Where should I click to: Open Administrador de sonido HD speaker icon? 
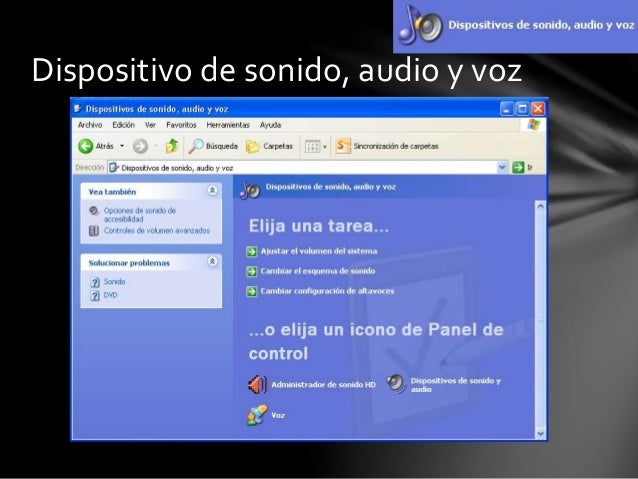pos(257,385)
